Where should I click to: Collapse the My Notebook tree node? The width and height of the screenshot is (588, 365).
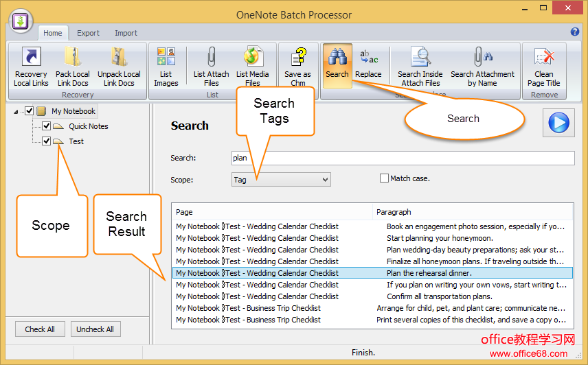[x=16, y=111]
